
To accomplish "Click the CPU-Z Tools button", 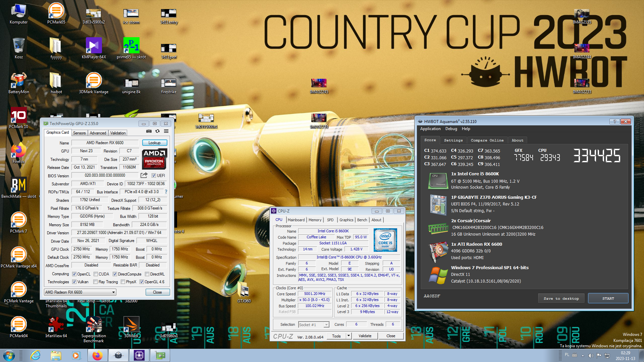I will click(336, 336).
